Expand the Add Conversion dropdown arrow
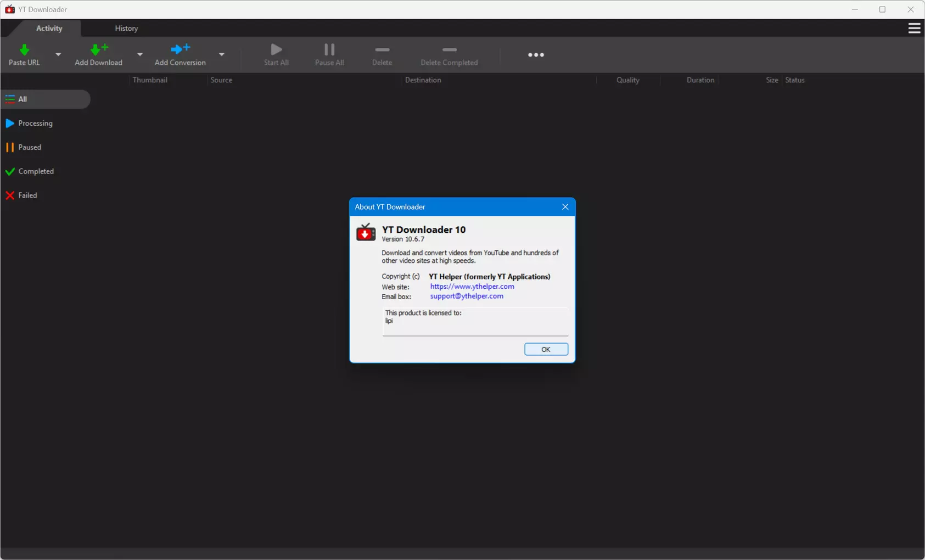925x560 pixels. click(x=222, y=54)
